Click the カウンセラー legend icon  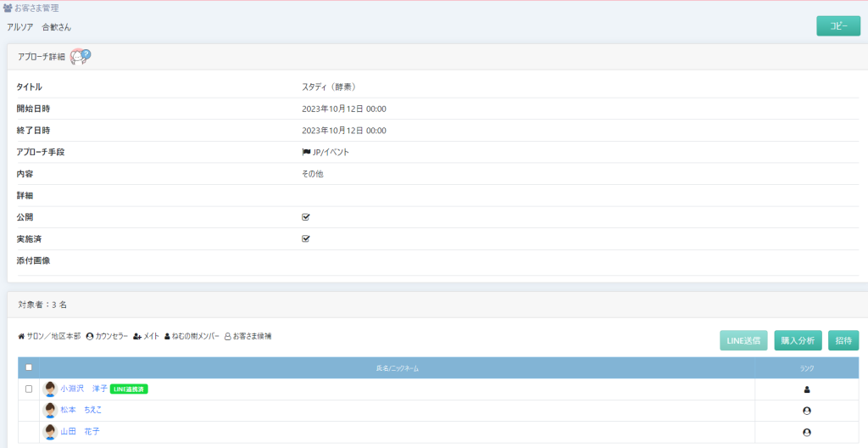pyautogui.click(x=90, y=337)
